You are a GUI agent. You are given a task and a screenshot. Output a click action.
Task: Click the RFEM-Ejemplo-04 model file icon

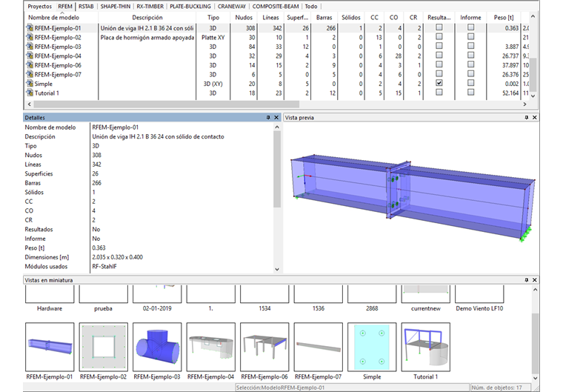click(x=30, y=56)
